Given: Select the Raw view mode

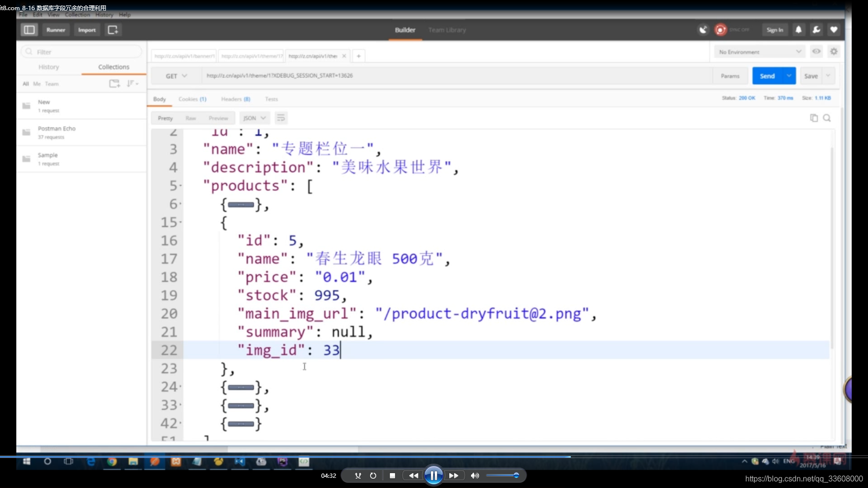Looking at the screenshot, I should 191,118.
